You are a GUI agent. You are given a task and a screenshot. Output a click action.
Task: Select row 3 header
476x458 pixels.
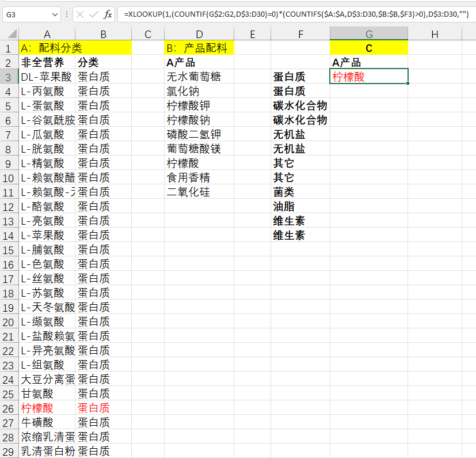(8, 77)
